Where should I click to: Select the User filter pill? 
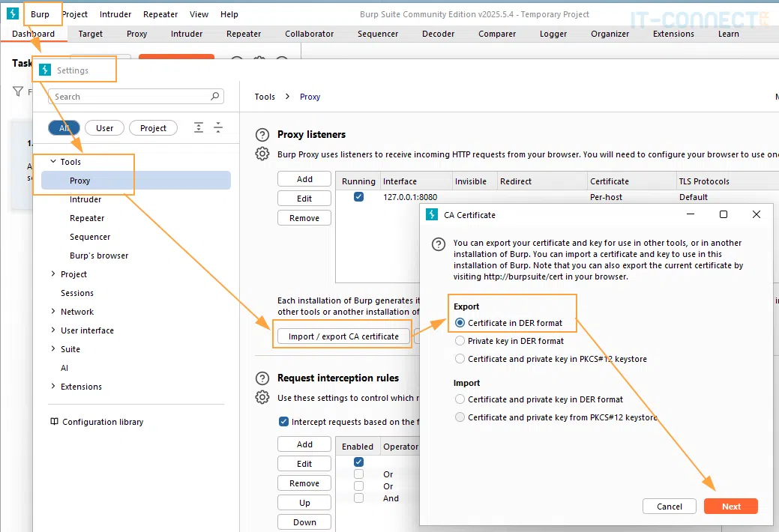pos(104,128)
